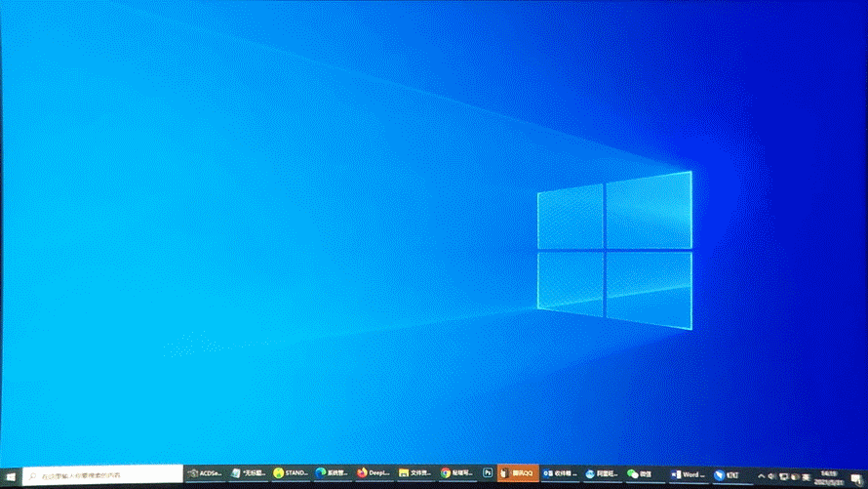
Task: Open the Windows Start menu
Action: pos(11,476)
